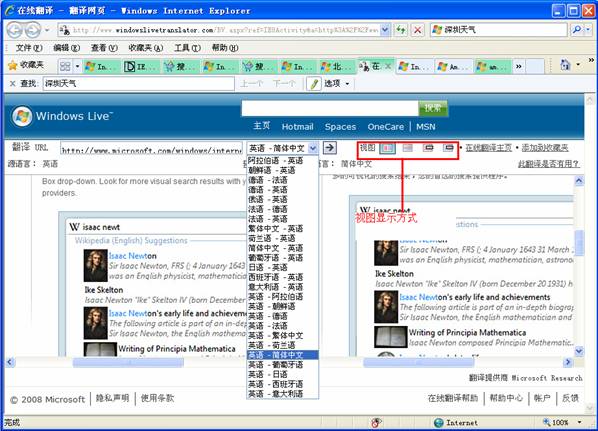Open the 编辑(E) menu

[x=66, y=48]
